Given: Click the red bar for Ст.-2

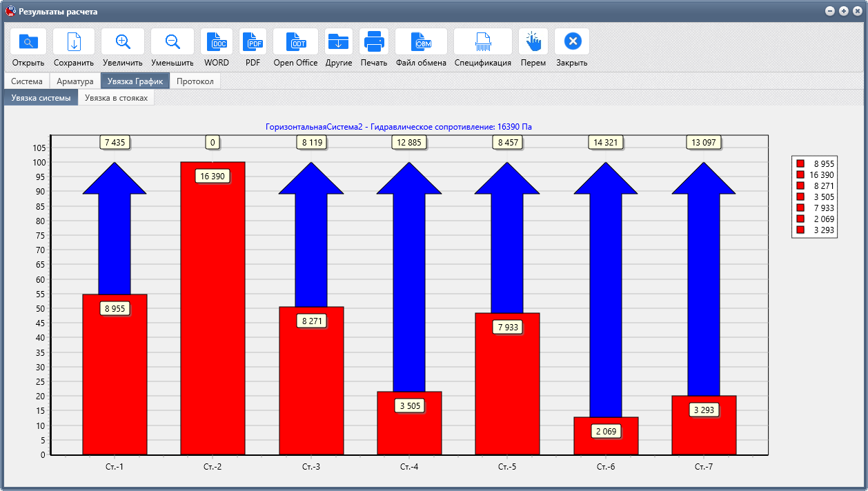Looking at the screenshot, I should (213, 308).
